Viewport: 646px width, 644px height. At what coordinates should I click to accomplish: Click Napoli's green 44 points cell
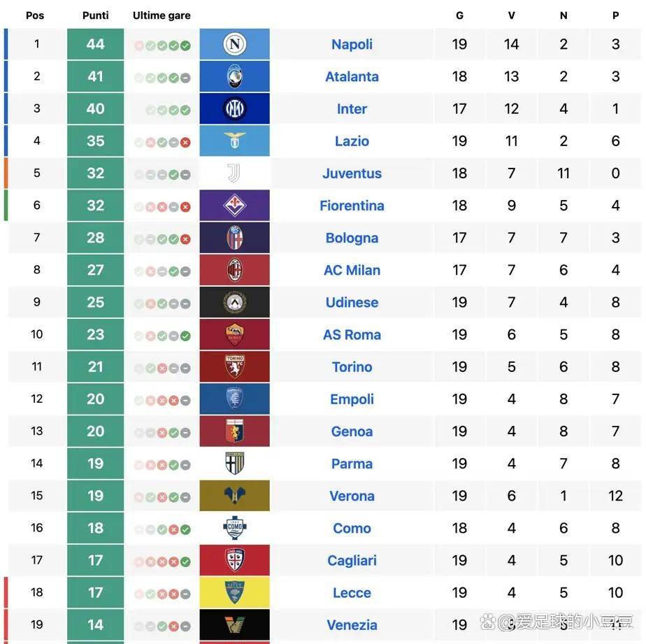(96, 44)
